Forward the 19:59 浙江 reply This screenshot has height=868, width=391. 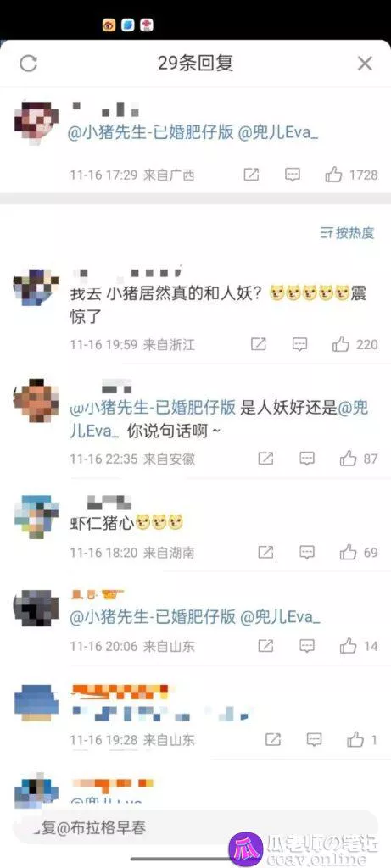coord(259,344)
